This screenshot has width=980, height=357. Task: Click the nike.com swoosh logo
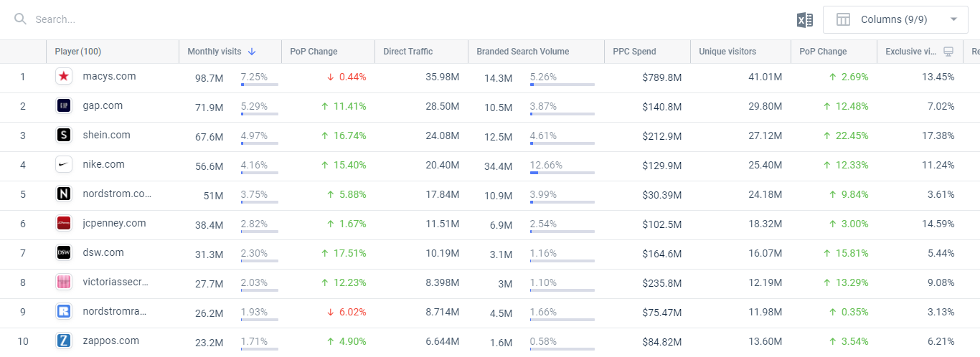tap(64, 164)
